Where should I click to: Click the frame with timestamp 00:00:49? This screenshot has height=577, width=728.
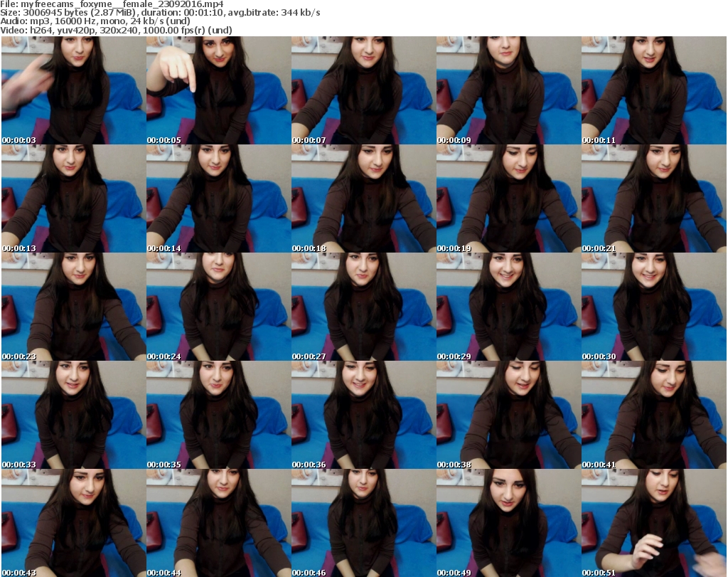(509, 523)
